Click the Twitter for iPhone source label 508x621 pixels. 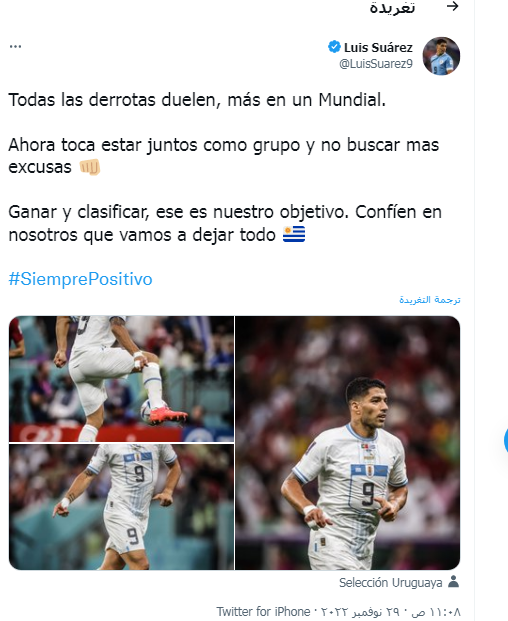tap(263, 611)
